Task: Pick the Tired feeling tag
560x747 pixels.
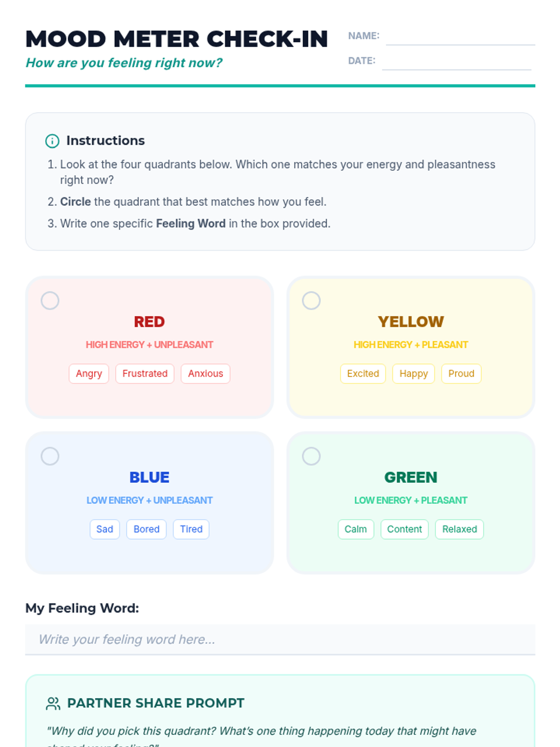Action: (x=191, y=529)
